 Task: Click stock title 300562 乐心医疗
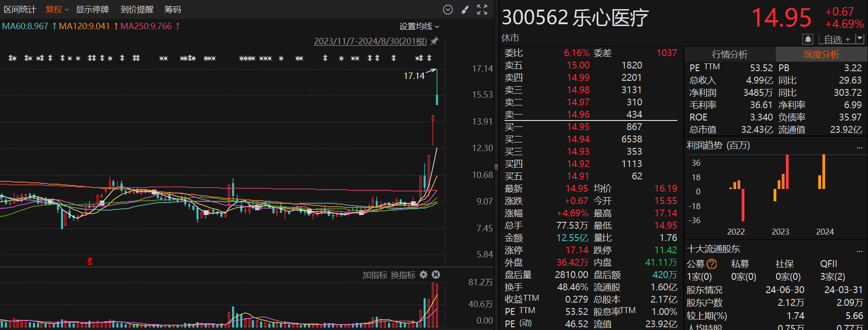click(575, 18)
